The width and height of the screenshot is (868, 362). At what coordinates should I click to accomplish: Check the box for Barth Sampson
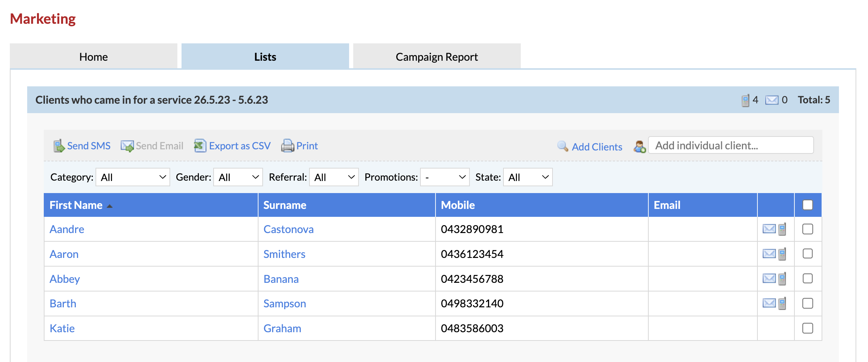coord(808,303)
